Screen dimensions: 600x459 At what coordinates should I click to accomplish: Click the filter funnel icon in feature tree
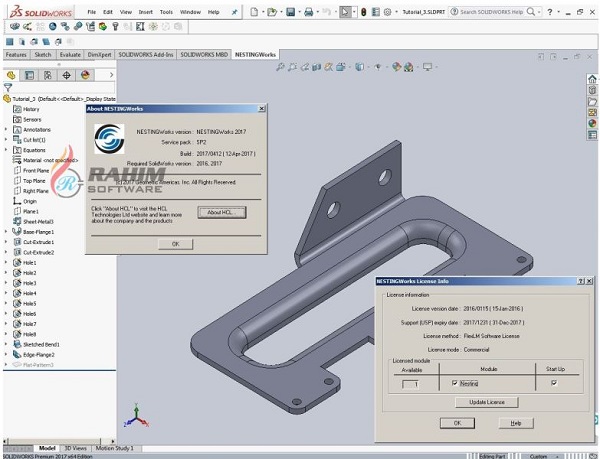[x=8, y=88]
